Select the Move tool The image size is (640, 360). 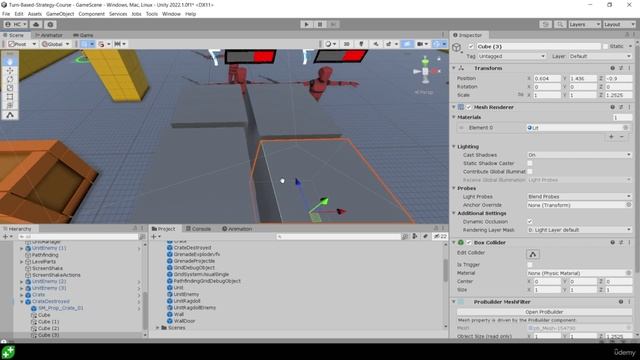(10, 71)
